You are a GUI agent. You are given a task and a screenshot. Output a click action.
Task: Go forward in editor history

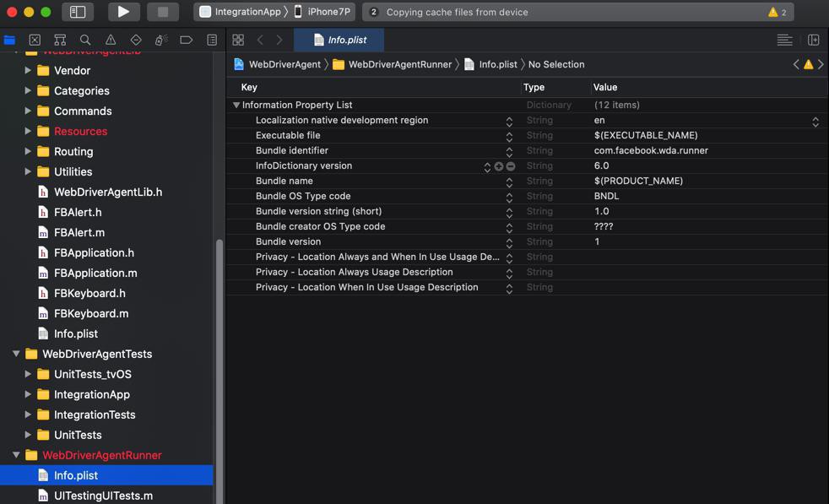coord(279,40)
